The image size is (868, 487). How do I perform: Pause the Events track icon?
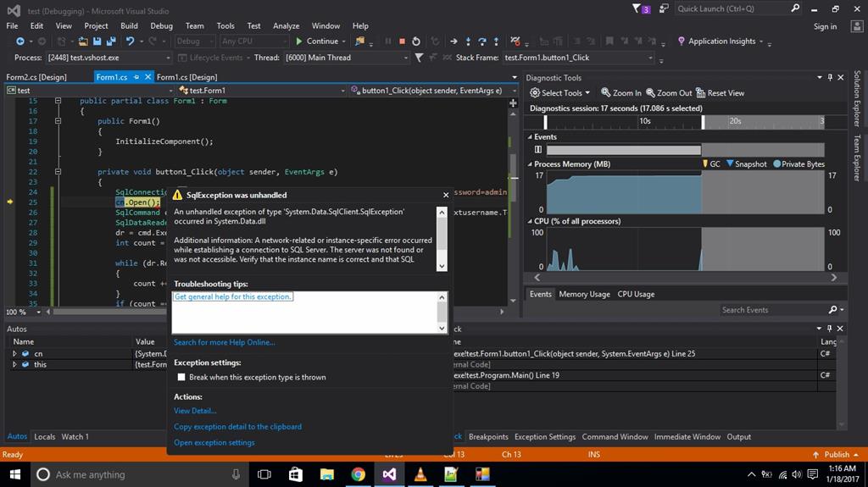538,149
